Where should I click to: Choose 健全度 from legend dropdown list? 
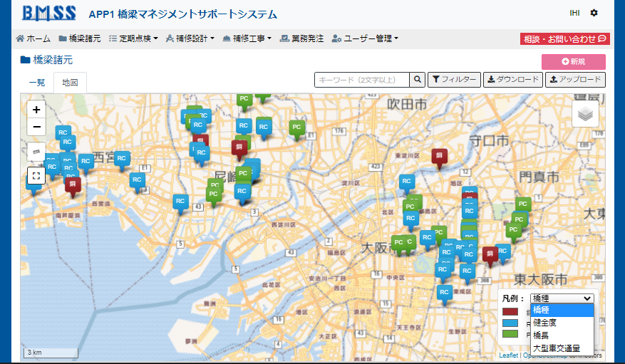[x=544, y=323]
